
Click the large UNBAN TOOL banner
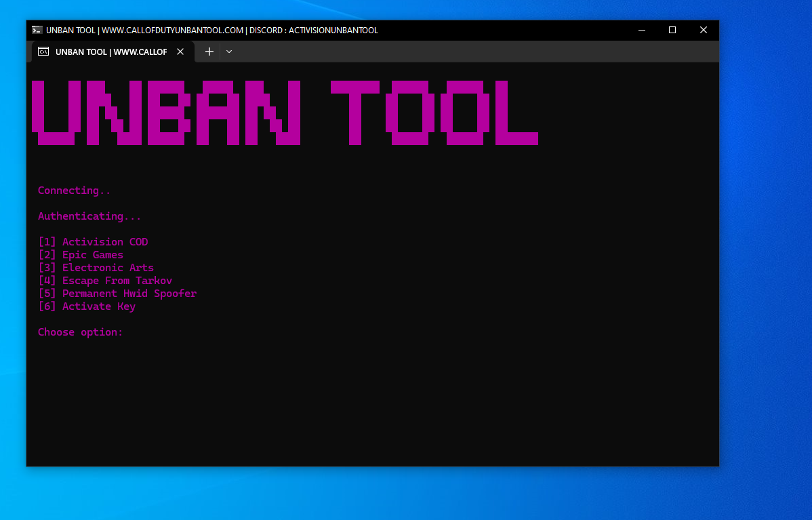(x=285, y=113)
